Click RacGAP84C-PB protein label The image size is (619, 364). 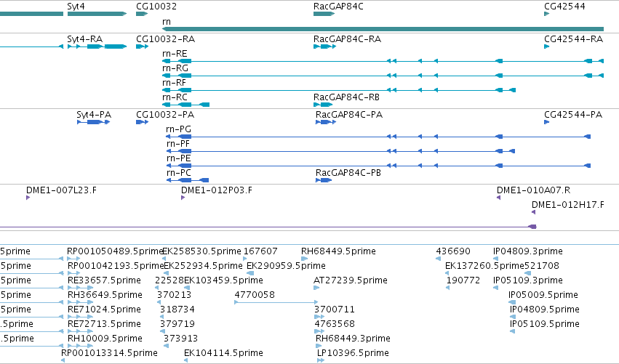(348, 173)
